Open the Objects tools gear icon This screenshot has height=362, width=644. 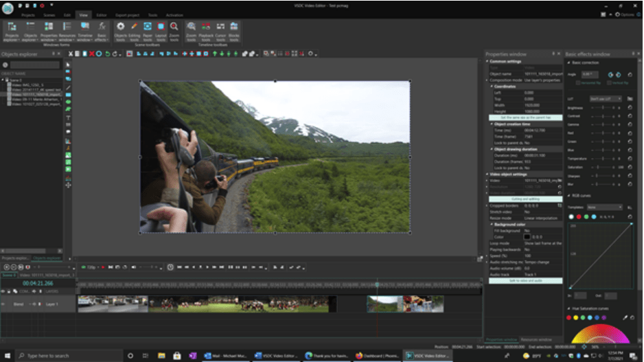(120, 27)
